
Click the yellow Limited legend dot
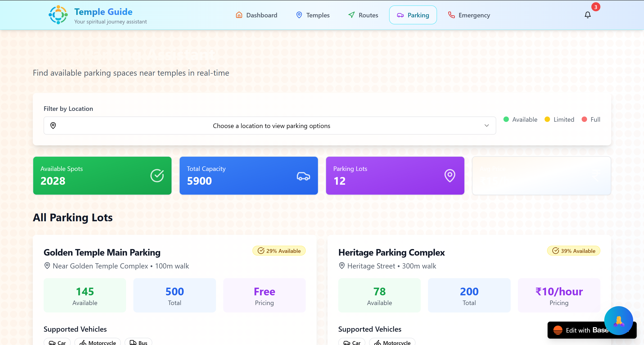547,119
